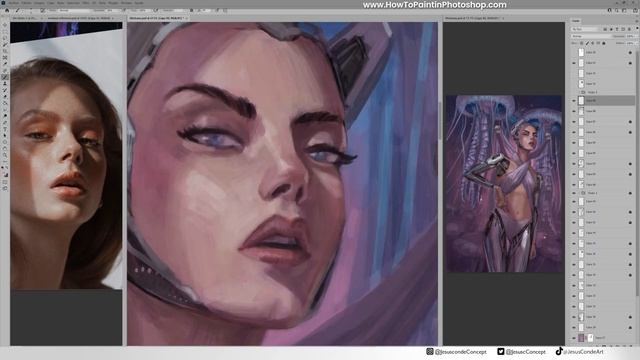640x360 pixels.
Task: Open the brush settings panel icon in options bar
Action: pos(43,10)
